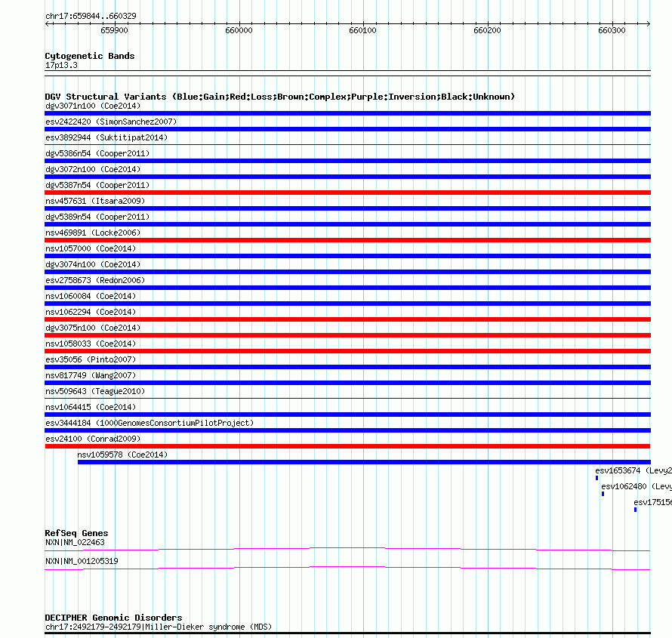Select the red dgv5387n54 loss bar
Viewport: 672px width, 638px height.
pyautogui.click(x=347, y=193)
